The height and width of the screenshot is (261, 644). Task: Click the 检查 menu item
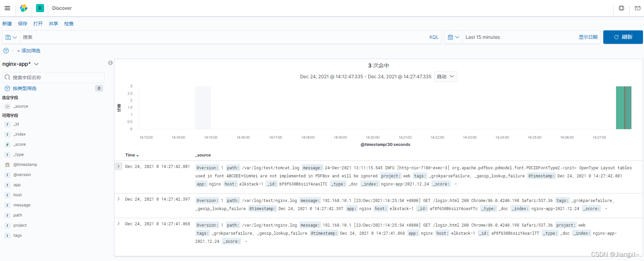pyautogui.click(x=69, y=24)
